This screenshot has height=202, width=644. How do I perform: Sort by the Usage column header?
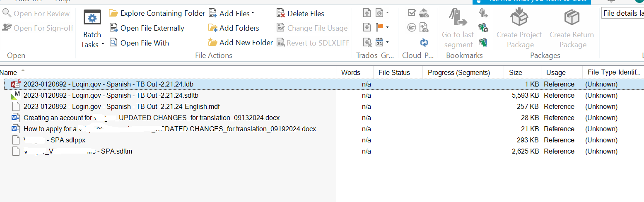[x=562, y=72]
